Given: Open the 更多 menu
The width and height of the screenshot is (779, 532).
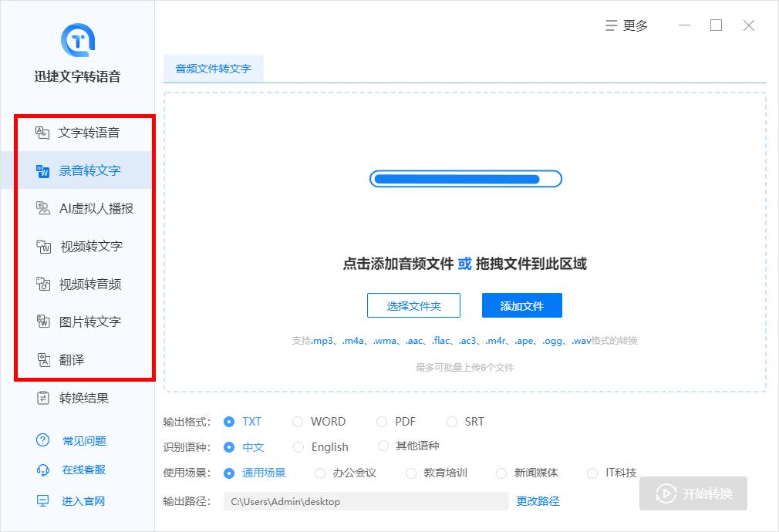Looking at the screenshot, I should coord(626,25).
